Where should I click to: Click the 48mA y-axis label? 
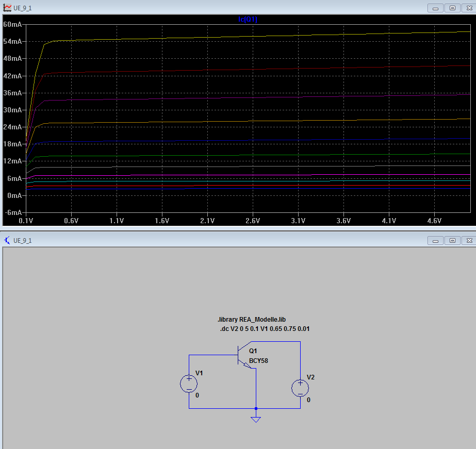12,58
